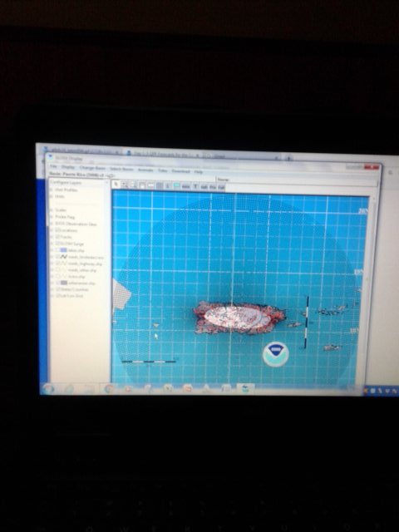This screenshot has height=532, width=399.
Task: Click the Configure Layers header
Action: (66, 182)
